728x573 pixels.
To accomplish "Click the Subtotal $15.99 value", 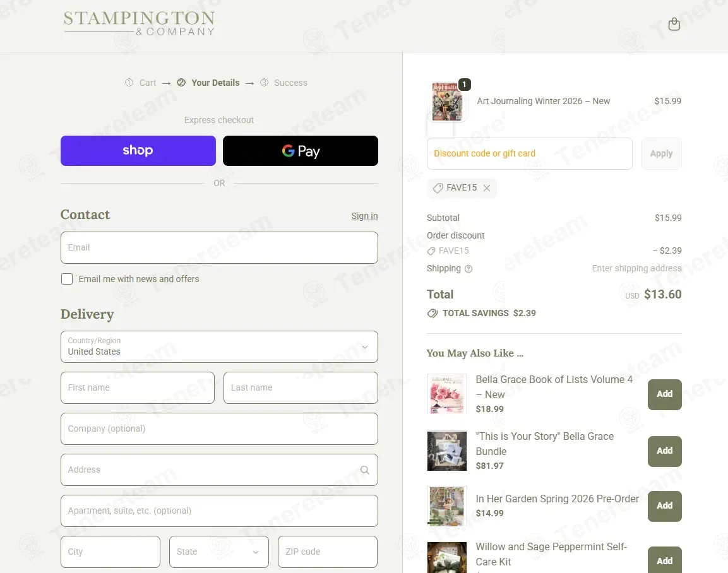I will (x=668, y=218).
